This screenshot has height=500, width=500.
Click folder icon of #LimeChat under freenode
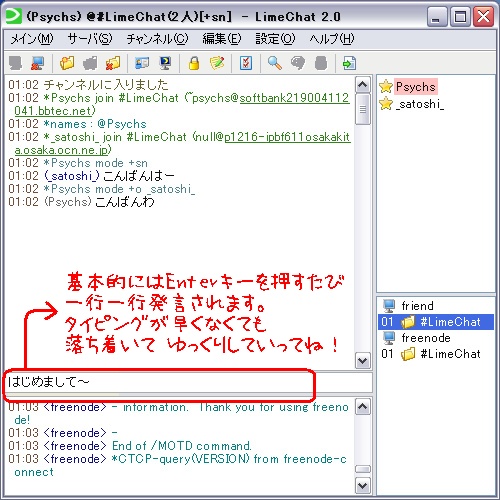(x=408, y=354)
